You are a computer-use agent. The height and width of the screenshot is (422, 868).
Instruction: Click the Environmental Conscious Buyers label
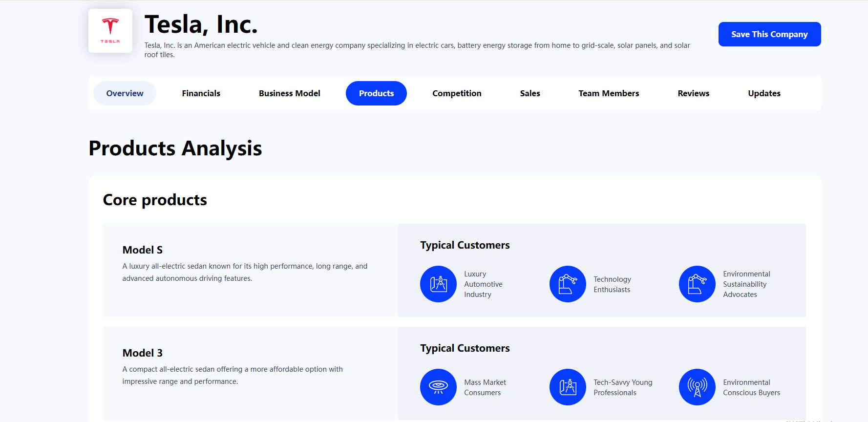point(751,387)
